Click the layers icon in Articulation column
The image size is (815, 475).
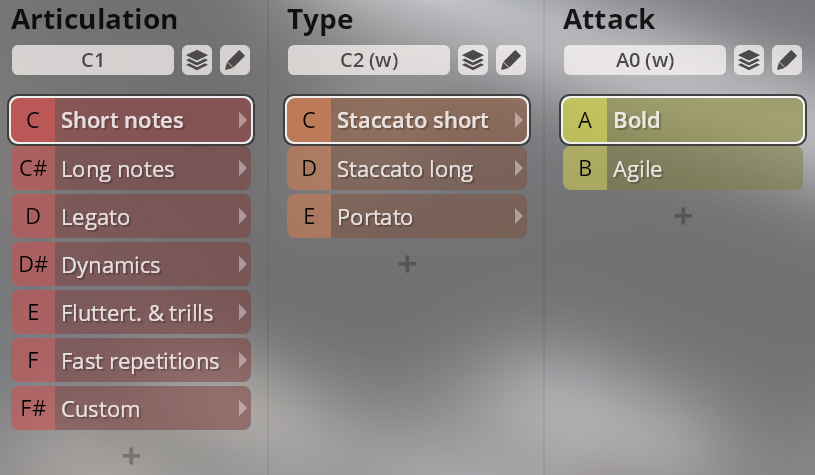click(x=197, y=60)
